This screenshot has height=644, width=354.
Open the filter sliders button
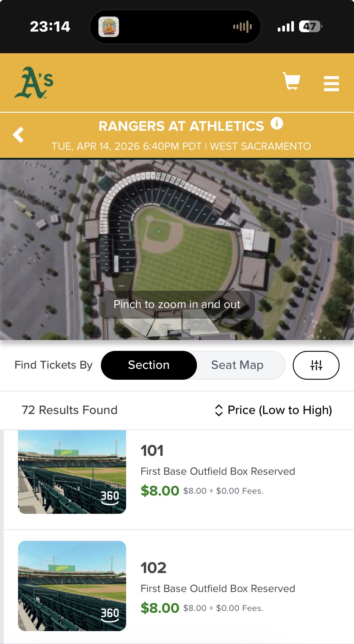pyautogui.click(x=316, y=365)
